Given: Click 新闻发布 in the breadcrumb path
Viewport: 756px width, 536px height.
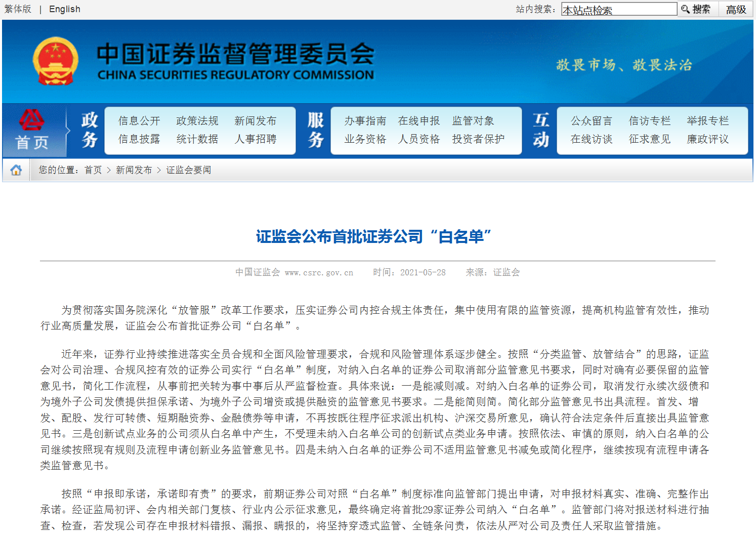Looking at the screenshot, I should pyautogui.click(x=134, y=170).
